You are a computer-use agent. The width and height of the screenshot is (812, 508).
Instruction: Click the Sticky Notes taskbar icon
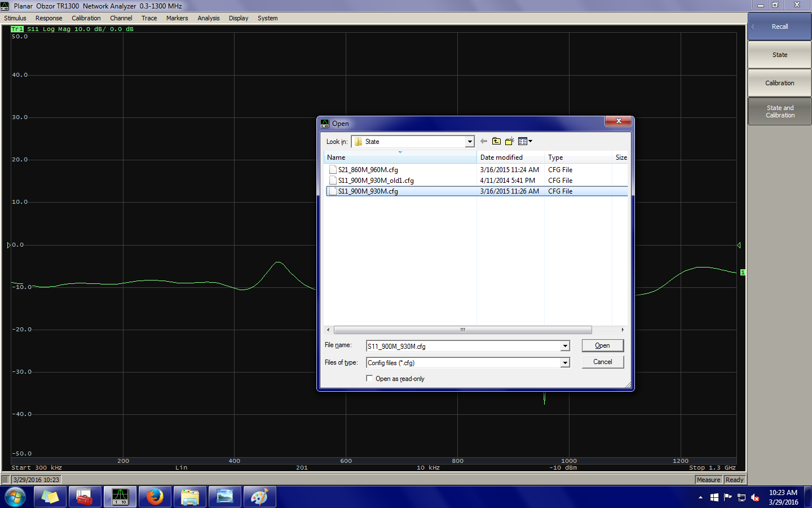[x=50, y=497]
